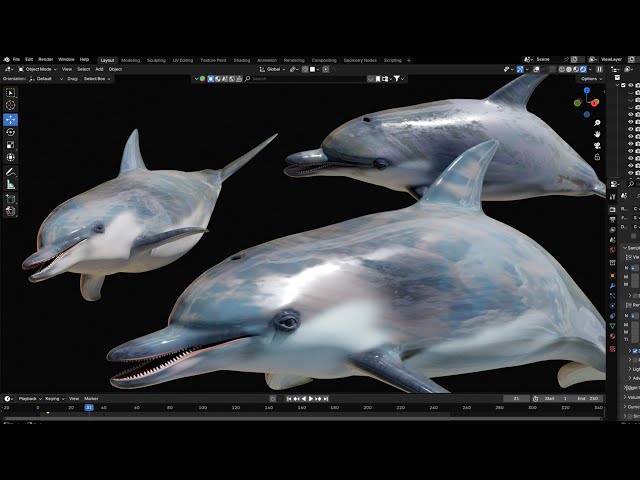Choose the Rotate tool
The image size is (640, 480).
[x=10, y=132]
